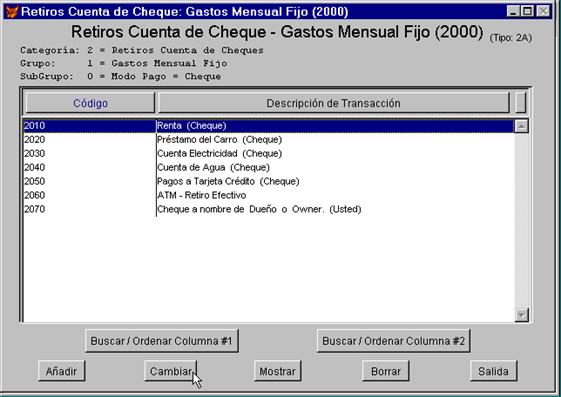Click the Renta (Cheque) description cell
Image resolution: width=561 pixels, height=397 pixels.
point(192,126)
